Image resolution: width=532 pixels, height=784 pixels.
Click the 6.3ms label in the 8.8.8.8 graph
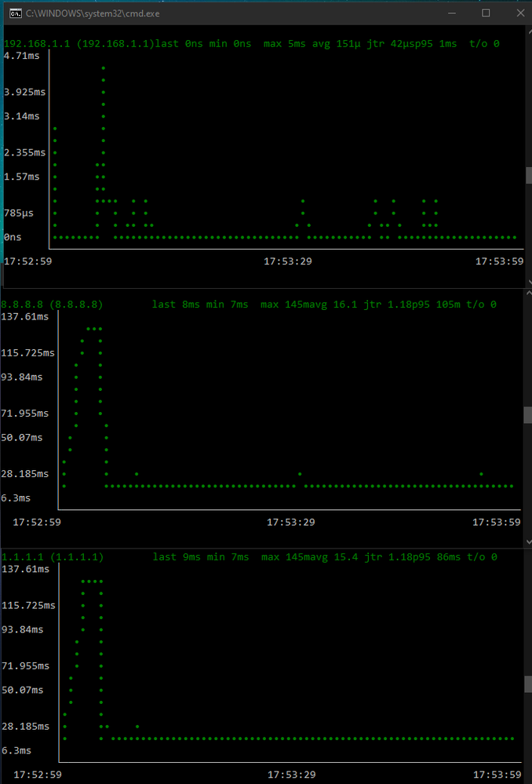[16, 498]
